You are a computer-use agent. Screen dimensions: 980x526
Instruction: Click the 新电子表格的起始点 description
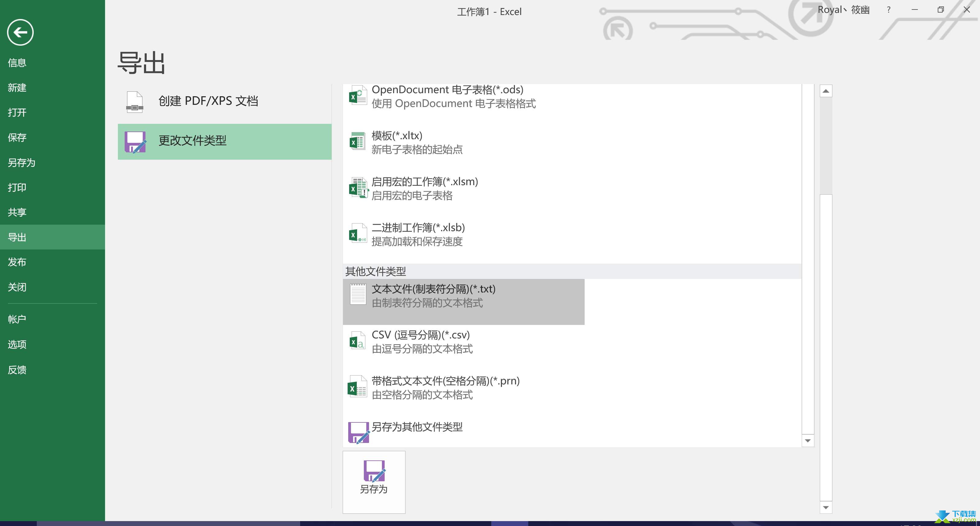pos(417,150)
